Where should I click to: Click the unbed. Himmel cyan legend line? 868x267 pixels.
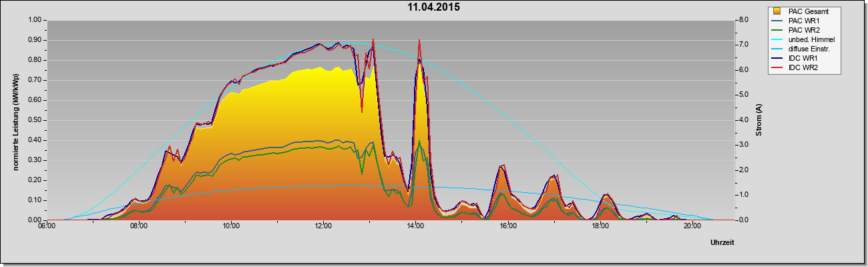(778, 40)
